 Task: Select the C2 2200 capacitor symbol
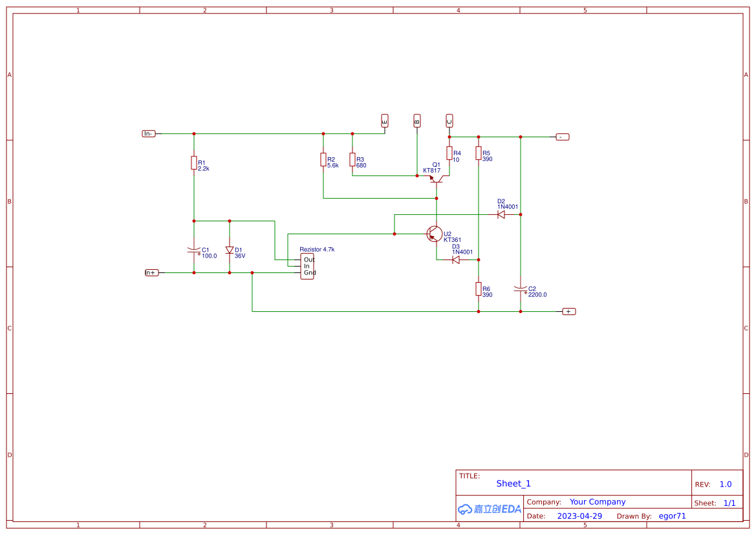click(520, 289)
